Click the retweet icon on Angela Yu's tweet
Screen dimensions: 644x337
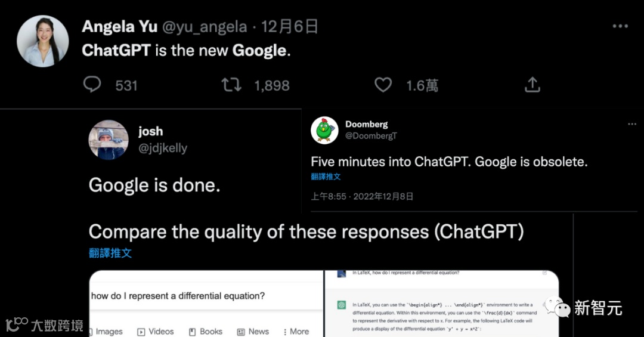click(231, 85)
